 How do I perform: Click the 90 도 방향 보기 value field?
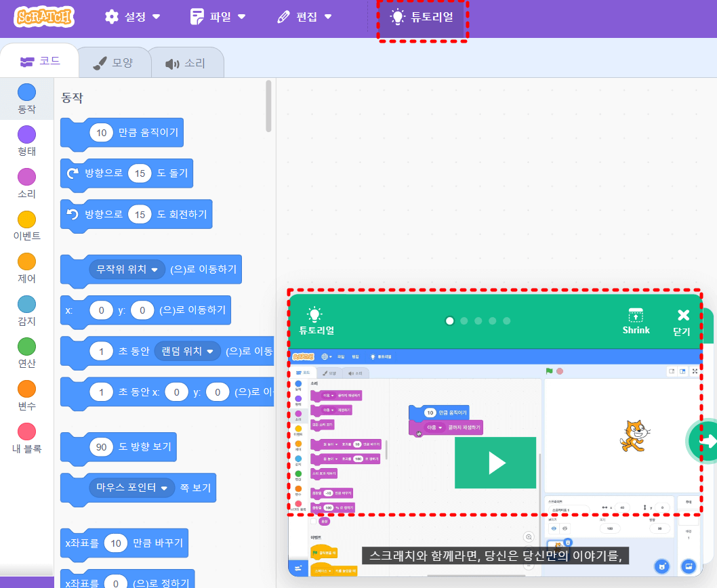(101, 446)
